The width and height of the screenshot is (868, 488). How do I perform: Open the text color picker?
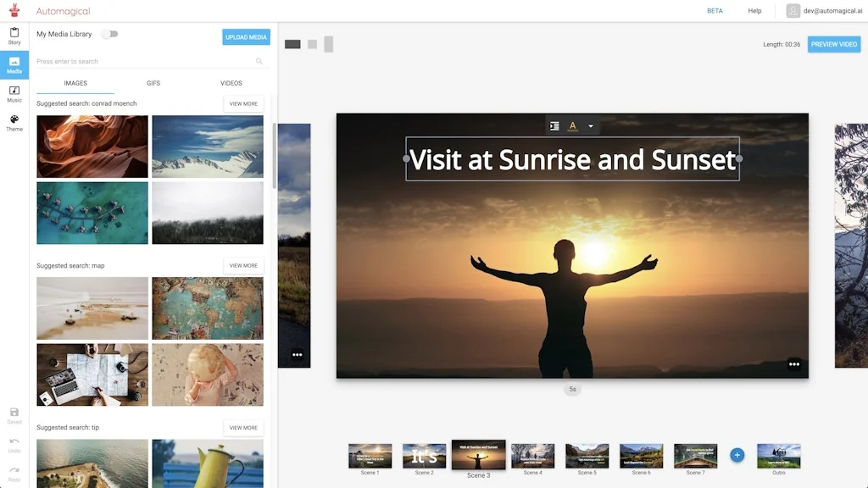tap(572, 126)
